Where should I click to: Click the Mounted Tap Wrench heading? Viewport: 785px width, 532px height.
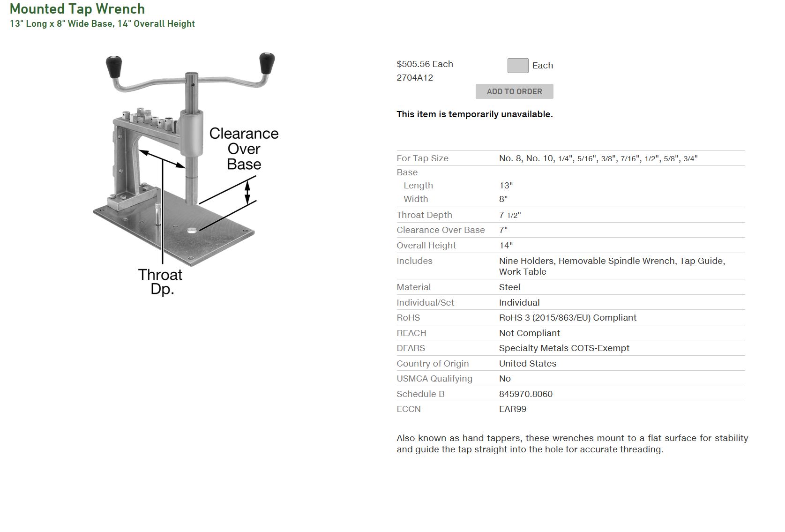pyautogui.click(x=77, y=9)
